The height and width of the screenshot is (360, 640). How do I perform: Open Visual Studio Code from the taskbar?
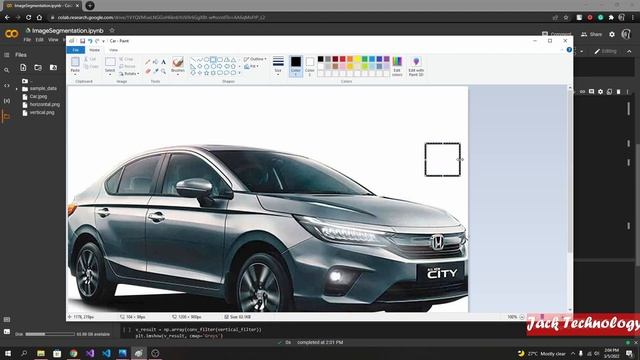pos(106,353)
